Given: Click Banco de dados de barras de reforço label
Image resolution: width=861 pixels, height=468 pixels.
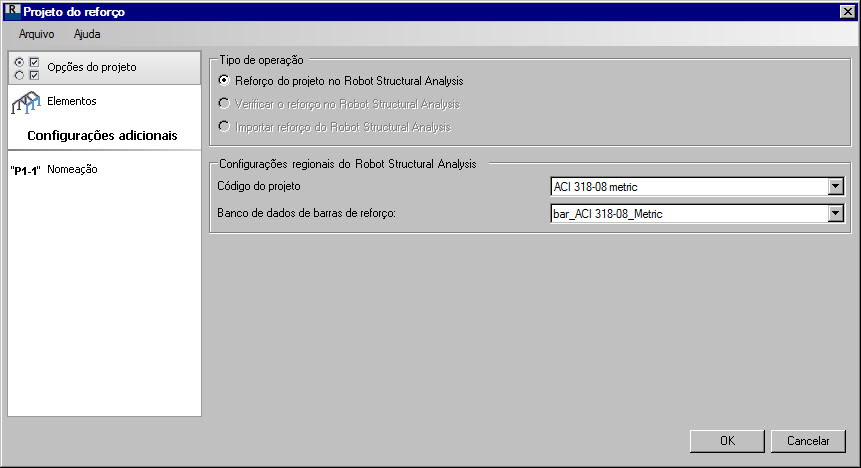Looking at the screenshot, I should tap(306, 213).
